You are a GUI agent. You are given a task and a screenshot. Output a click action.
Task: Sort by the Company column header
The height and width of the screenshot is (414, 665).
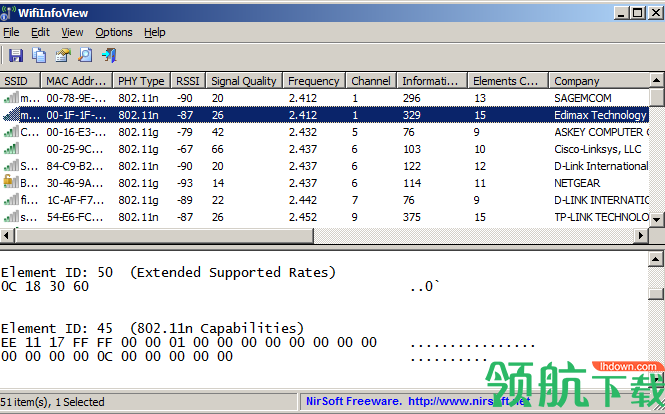599,81
